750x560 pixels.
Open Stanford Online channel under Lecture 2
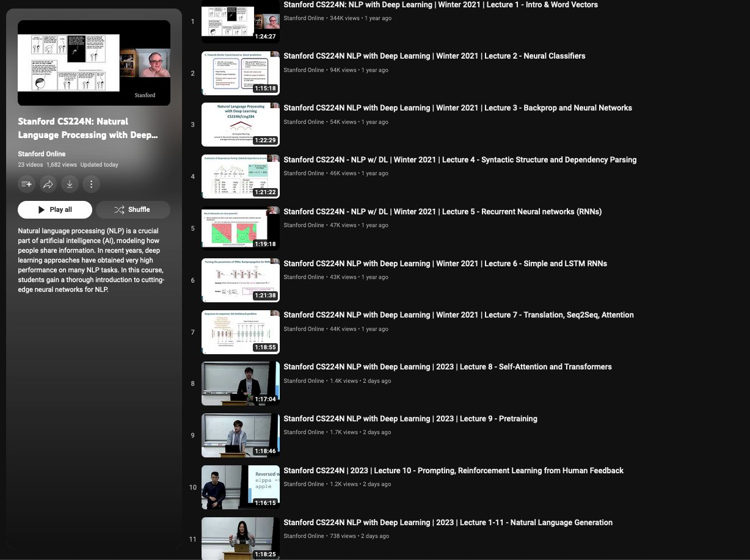[x=304, y=70]
